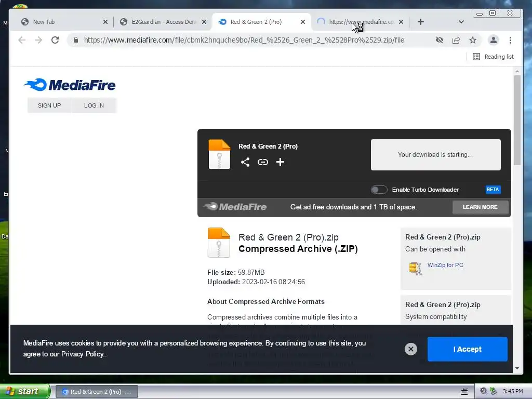Close the E2Guardian tab
532x399 pixels.
coord(204,22)
